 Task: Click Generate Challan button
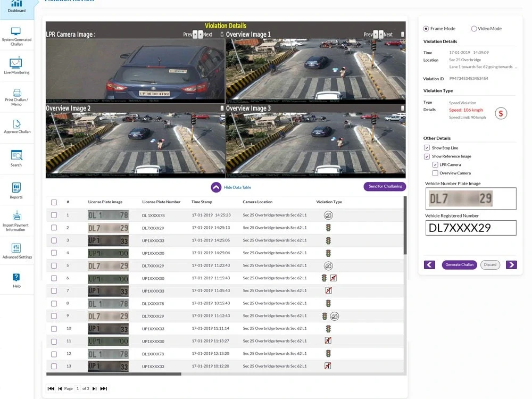[x=460, y=264]
